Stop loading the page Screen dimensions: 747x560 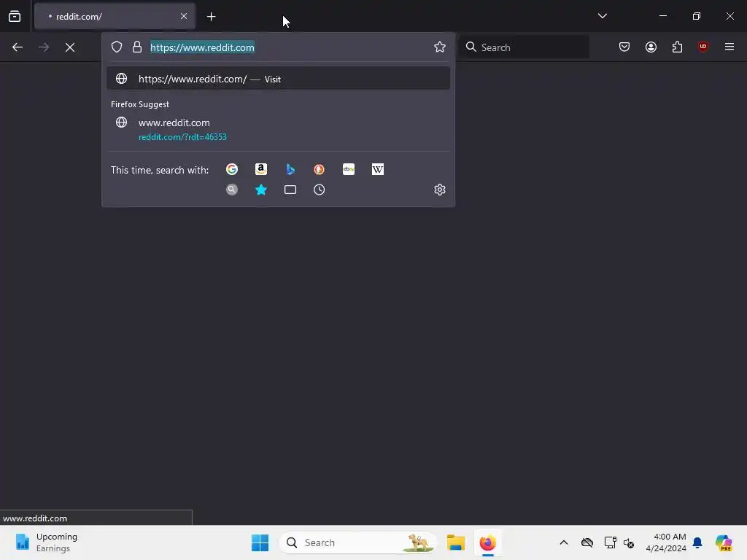70,47
